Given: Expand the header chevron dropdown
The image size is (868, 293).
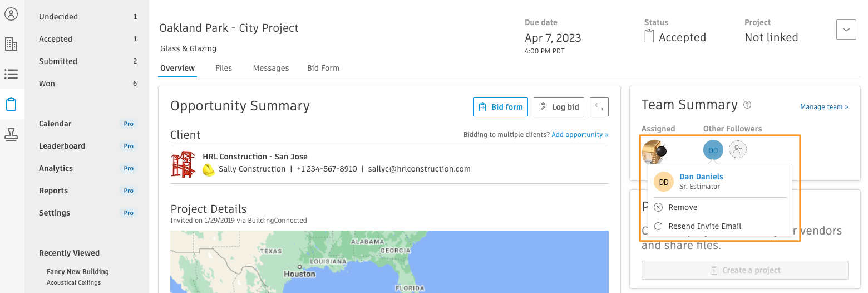Looking at the screenshot, I should (846, 30).
